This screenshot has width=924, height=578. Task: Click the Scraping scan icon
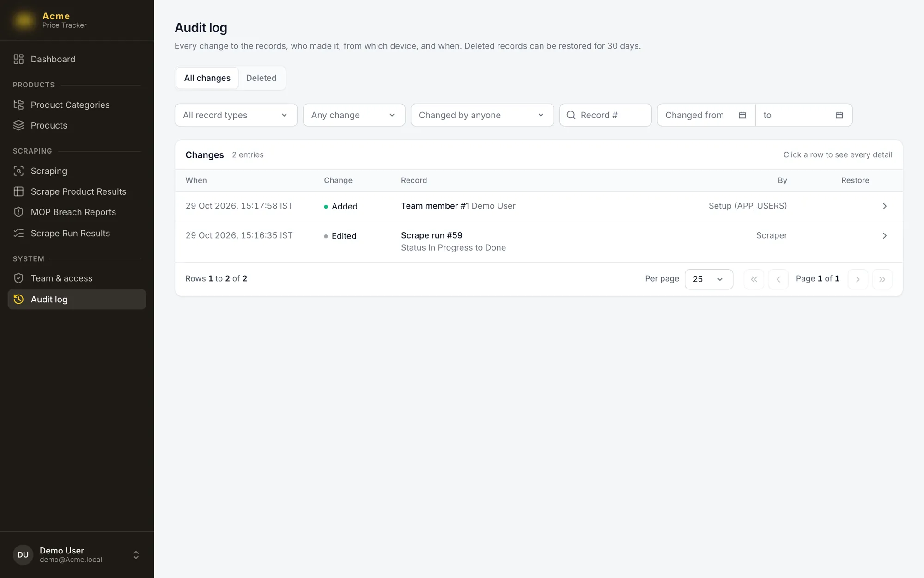(18, 171)
